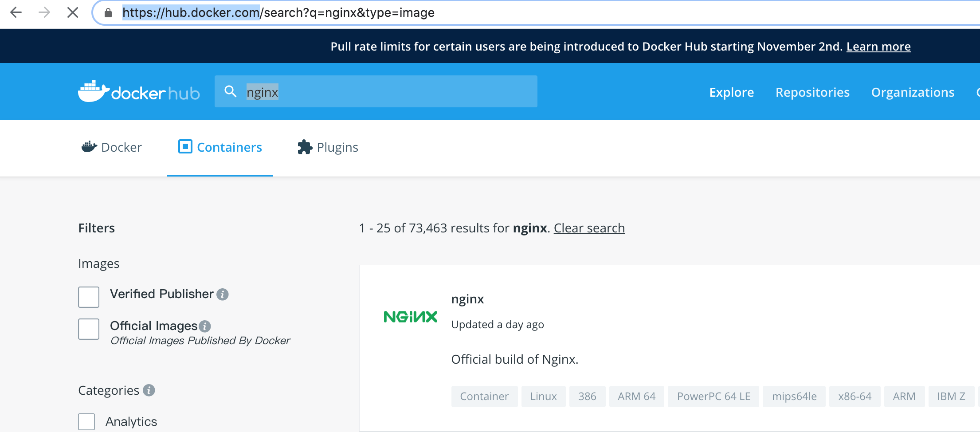Click the whale icon beside Docker tab
This screenshot has width=980, height=432.
click(x=89, y=146)
